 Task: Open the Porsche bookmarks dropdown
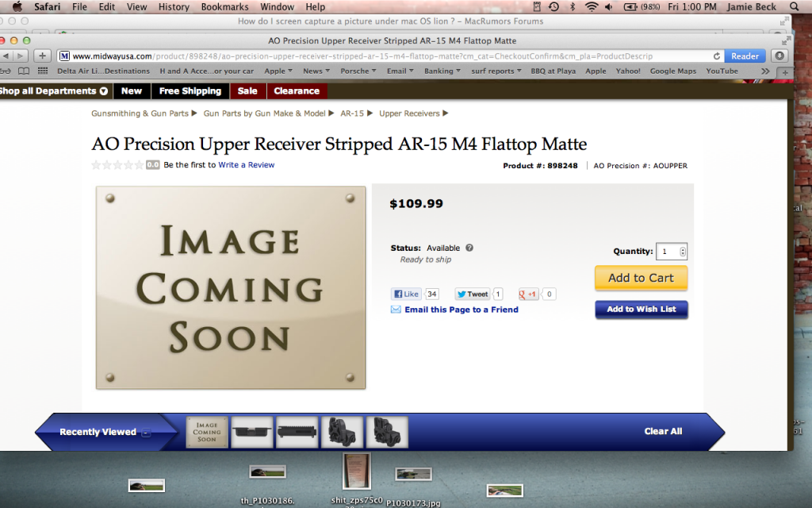pyautogui.click(x=358, y=71)
